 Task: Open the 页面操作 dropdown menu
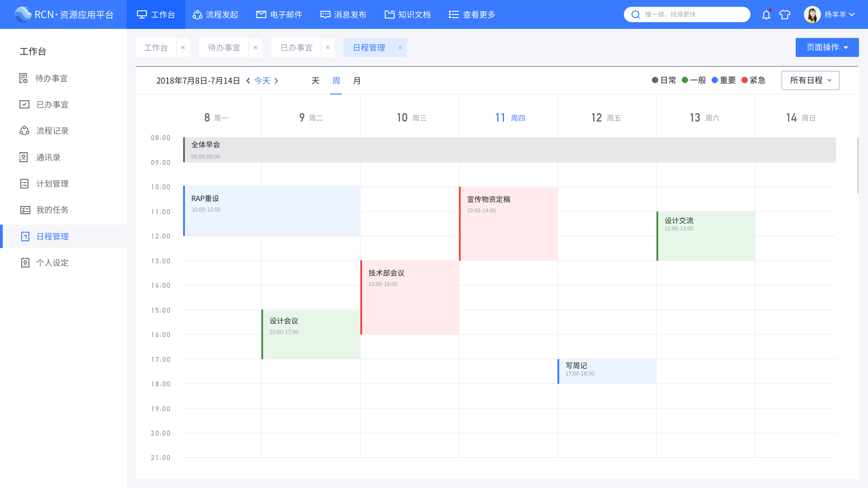(x=827, y=47)
